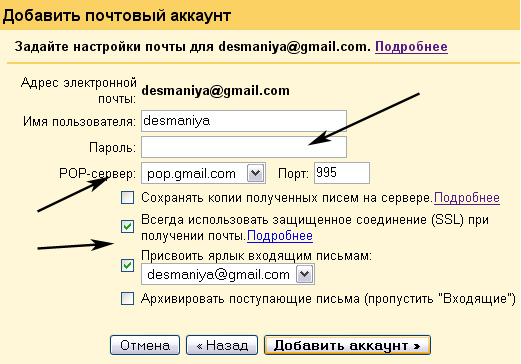Click the Пароль label
The height and width of the screenshot is (364, 521).
pos(112,147)
